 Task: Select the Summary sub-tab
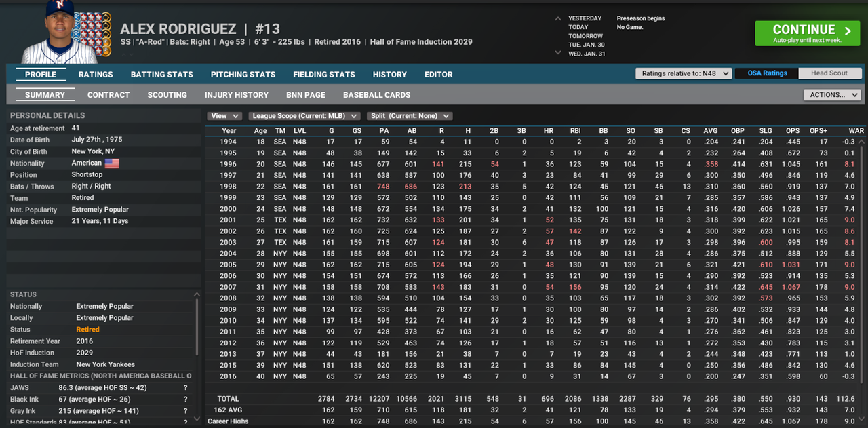[45, 95]
